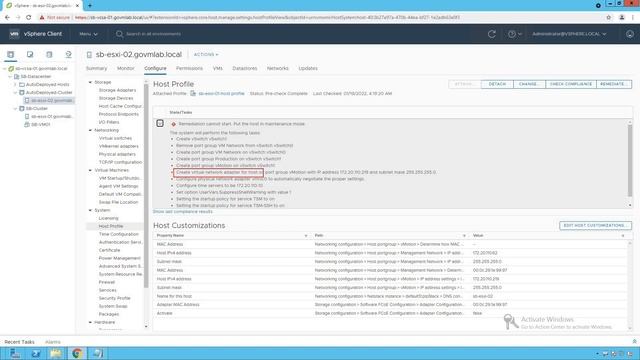
Task: Click the DETACH button
Action: (x=497, y=84)
